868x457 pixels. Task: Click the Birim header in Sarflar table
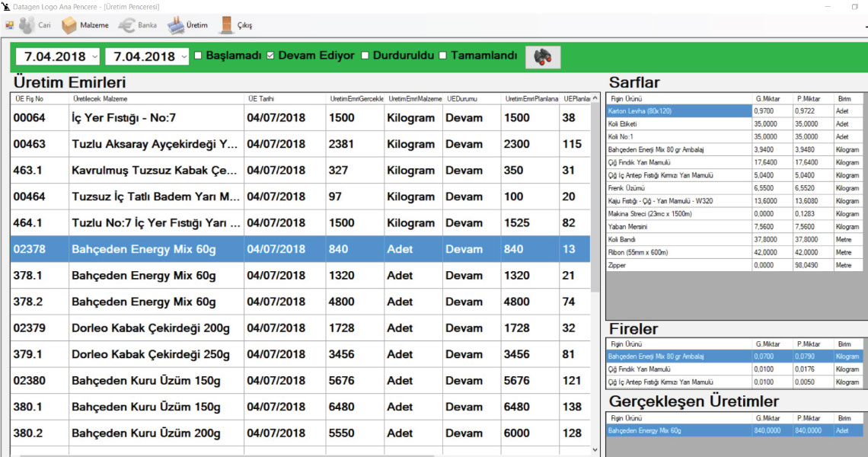click(847, 98)
